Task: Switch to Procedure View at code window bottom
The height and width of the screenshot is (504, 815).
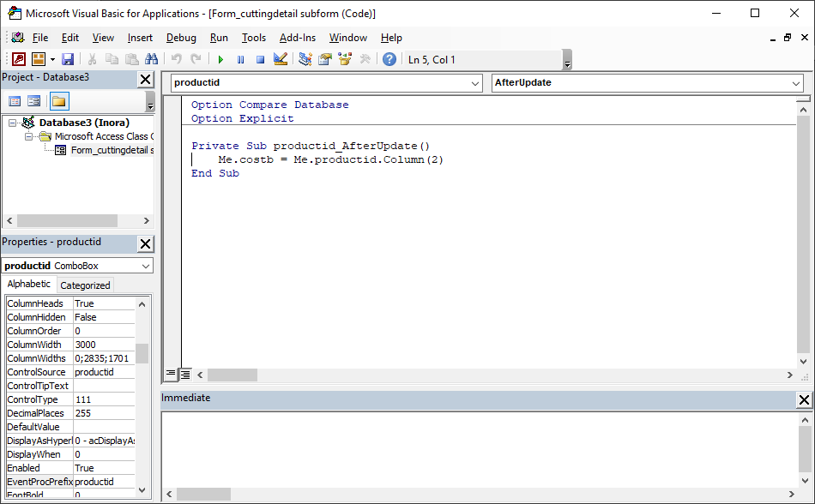Action: tap(171, 375)
